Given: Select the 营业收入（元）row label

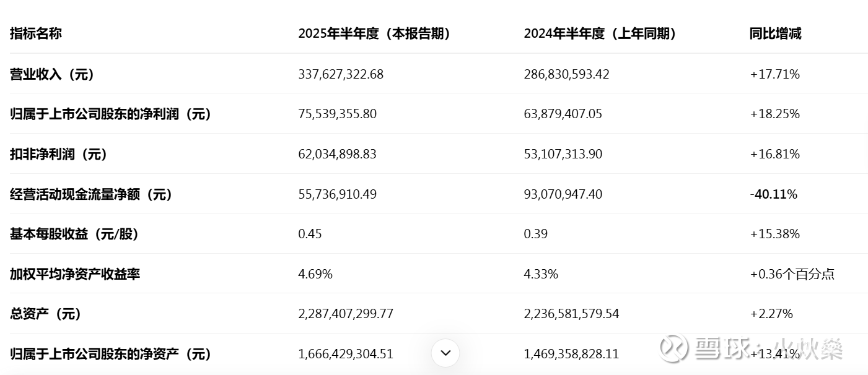Looking at the screenshot, I should click(x=52, y=74).
